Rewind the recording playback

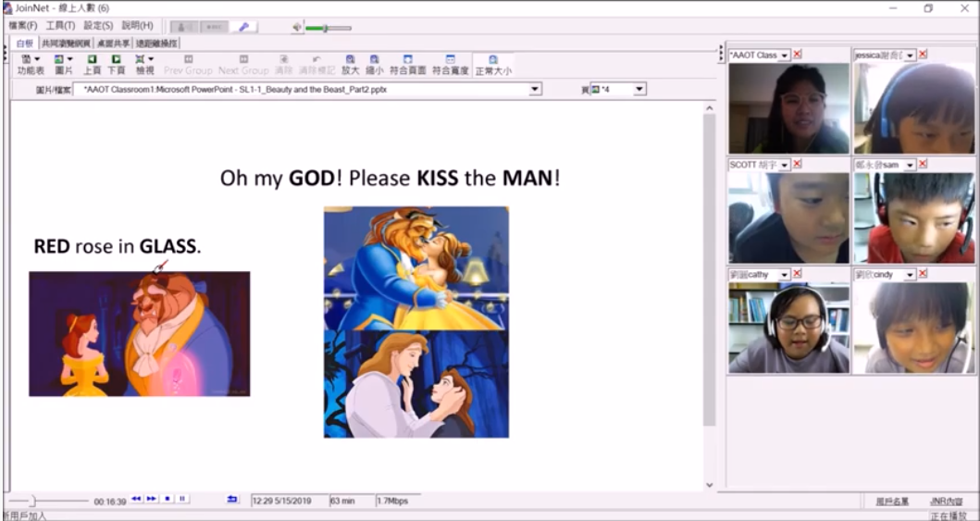click(136, 499)
